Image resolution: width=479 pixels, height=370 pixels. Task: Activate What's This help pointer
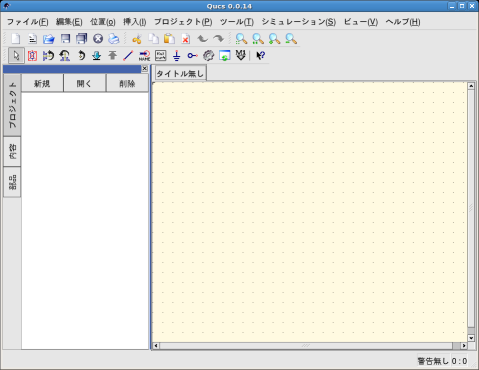[x=260, y=55]
